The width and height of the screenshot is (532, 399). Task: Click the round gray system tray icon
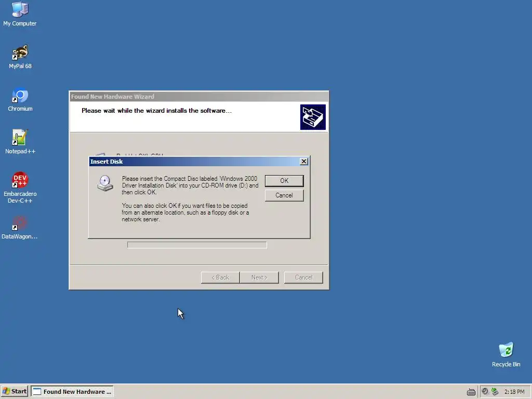(x=485, y=392)
